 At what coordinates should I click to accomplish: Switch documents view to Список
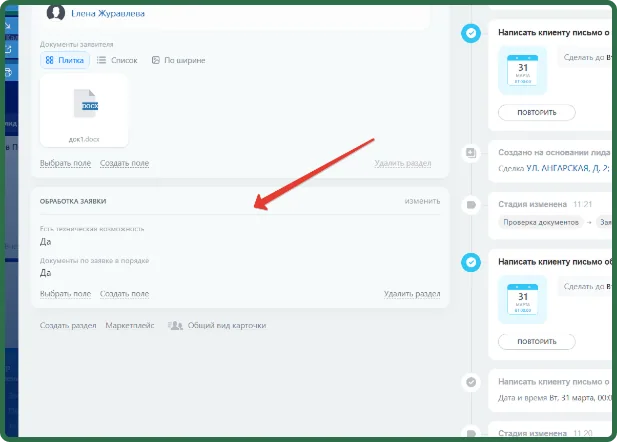pyautogui.click(x=117, y=60)
